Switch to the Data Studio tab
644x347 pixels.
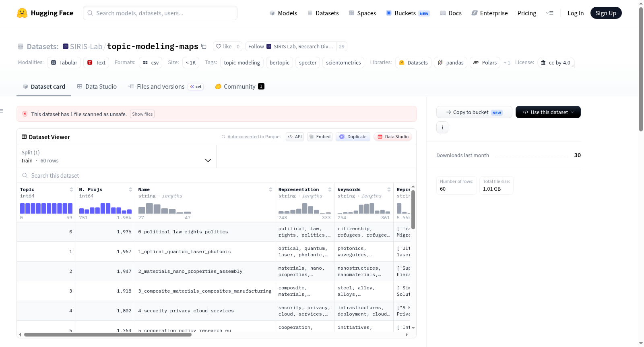pyautogui.click(x=97, y=86)
